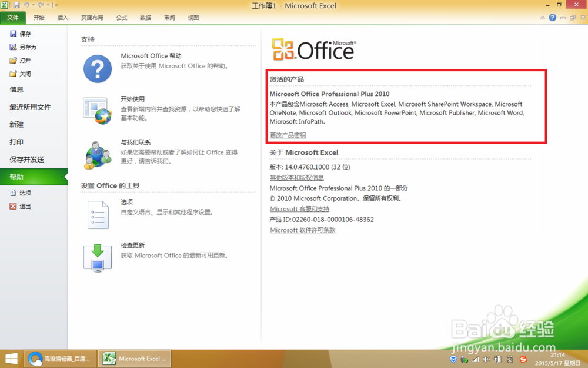Screen dimensions: 588x368
Task: Open the Microsoft 客服和支持 link
Action: tap(300, 209)
